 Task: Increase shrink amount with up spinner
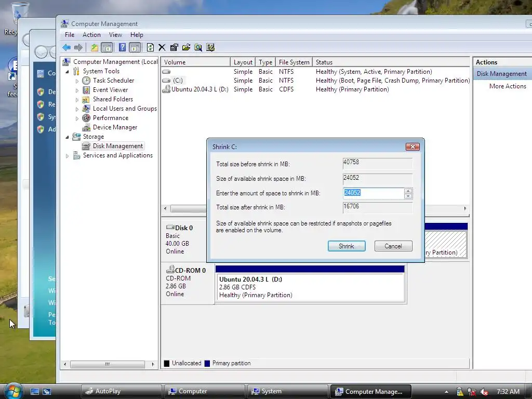coord(408,191)
